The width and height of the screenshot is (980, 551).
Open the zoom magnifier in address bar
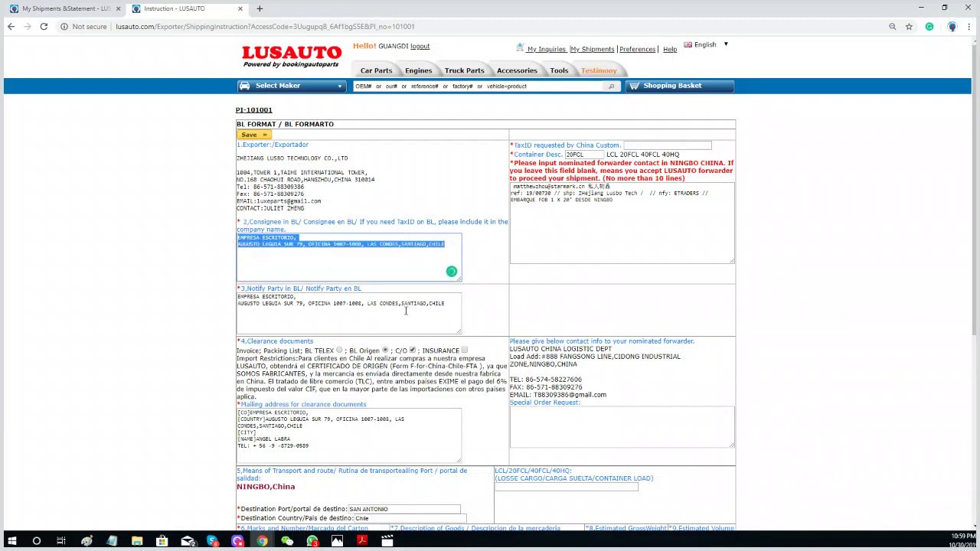(892, 27)
